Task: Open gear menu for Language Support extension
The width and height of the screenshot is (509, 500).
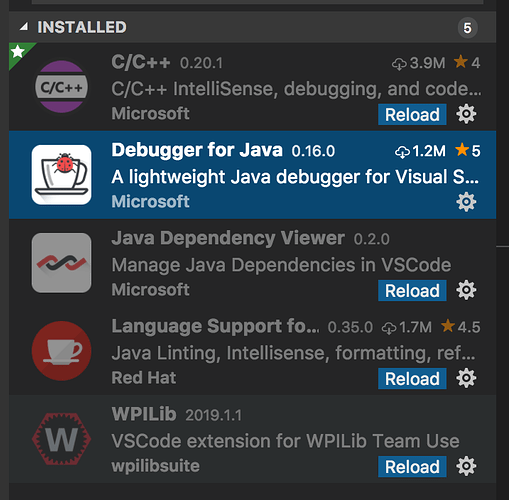Action: coord(466,378)
